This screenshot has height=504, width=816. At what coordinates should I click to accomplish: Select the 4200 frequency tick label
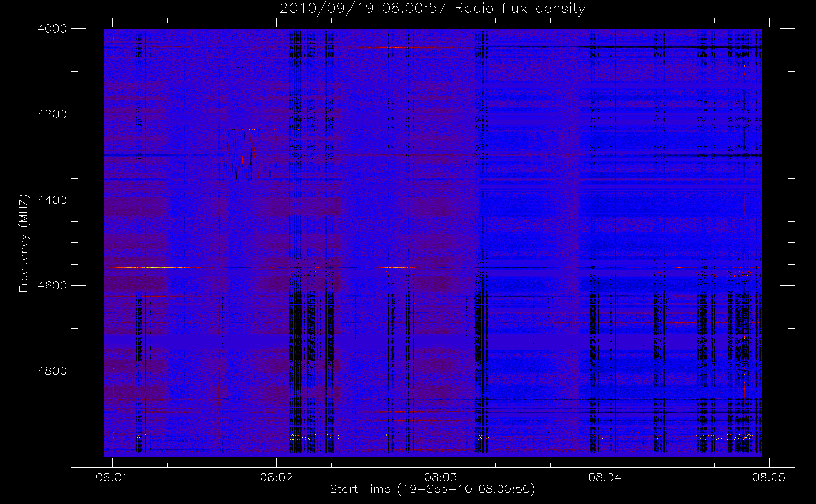(52, 114)
